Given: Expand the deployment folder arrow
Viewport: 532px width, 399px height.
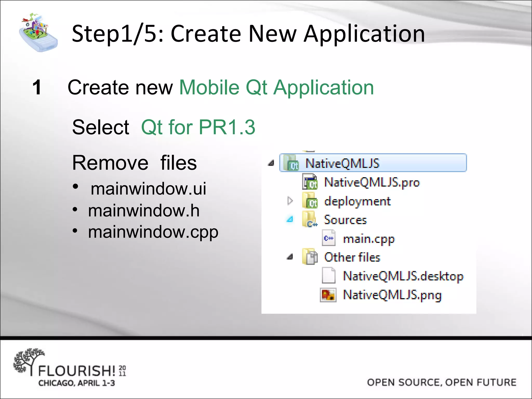Looking at the screenshot, I should (x=290, y=201).
